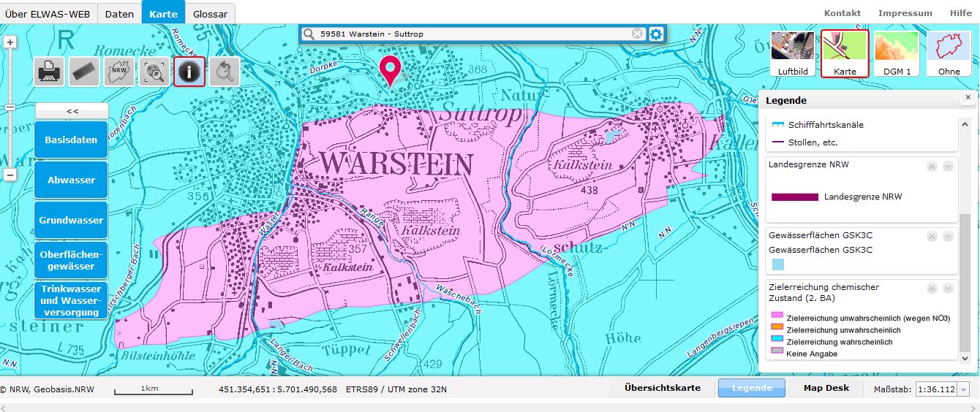Click the zoom slider handle
The width and height of the screenshot is (980, 412).
tap(10, 107)
